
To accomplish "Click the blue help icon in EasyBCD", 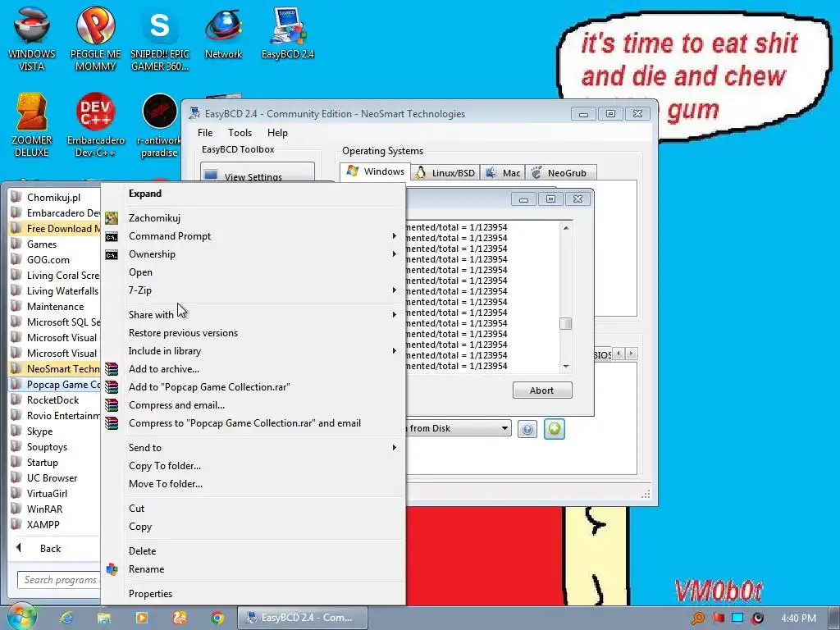I will (527, 429).
